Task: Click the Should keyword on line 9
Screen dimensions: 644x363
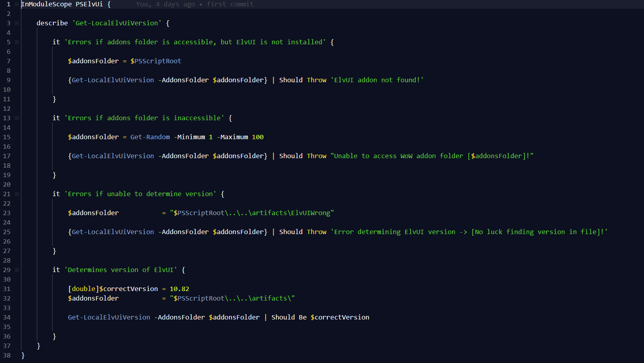Action: point(291,80)
